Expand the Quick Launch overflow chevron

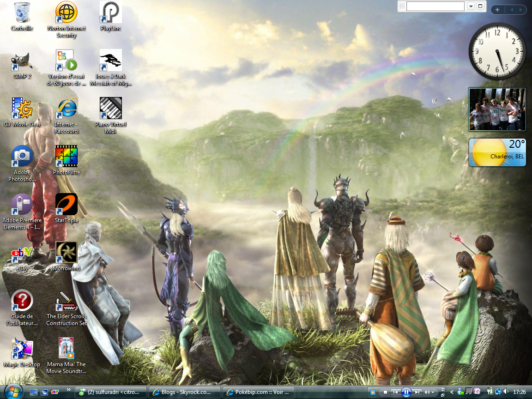pos(69,390)
